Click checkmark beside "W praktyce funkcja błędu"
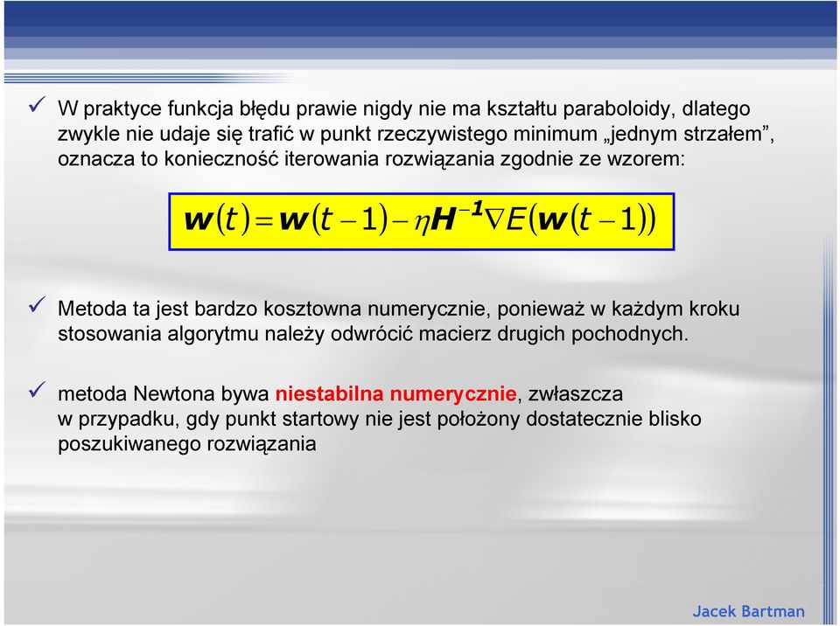 pyautogui.click(x=37, y=105)
